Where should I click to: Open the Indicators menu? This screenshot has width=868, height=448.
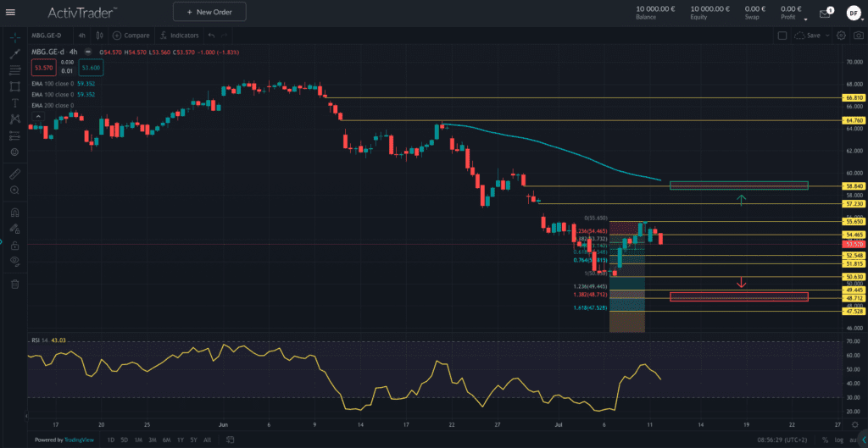[179, 36]
